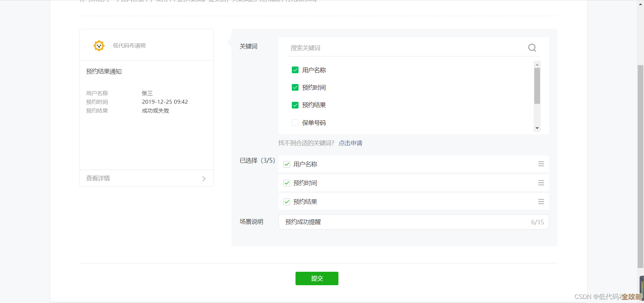The height and width of the screenshot is (303, 644).
Task: Uncheck 用户名称 in the keyword list
Action: 295,70
